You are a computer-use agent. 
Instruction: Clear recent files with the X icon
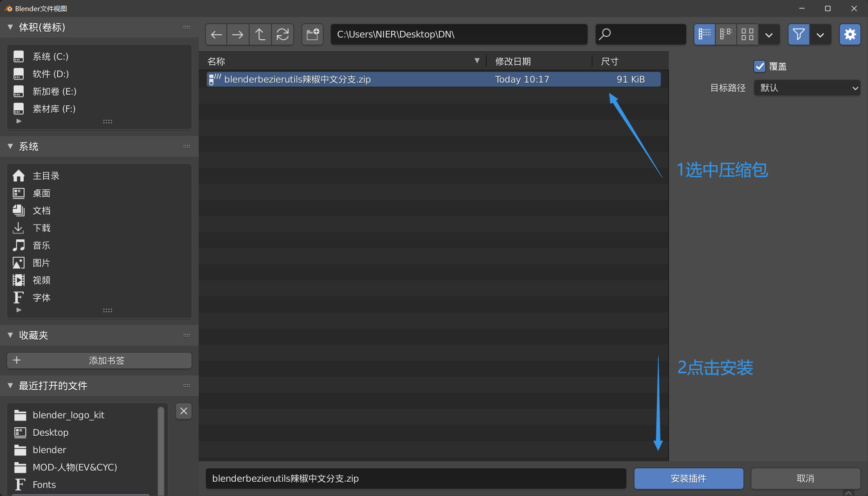[184, 411]
